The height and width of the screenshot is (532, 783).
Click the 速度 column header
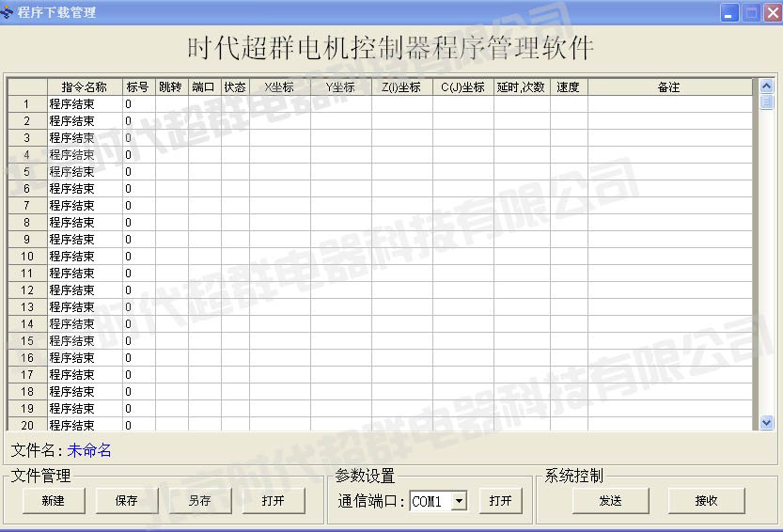[x=568, y=87]
